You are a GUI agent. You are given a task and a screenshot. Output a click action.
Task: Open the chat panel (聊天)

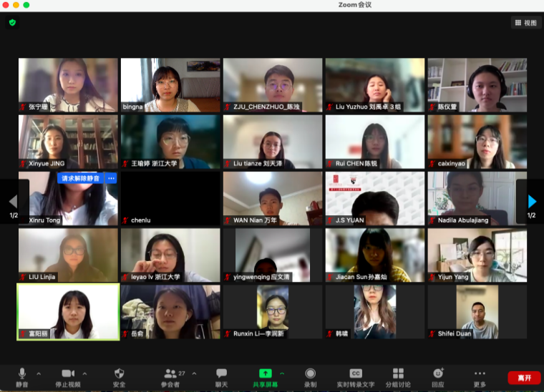[x=221, y=376]
